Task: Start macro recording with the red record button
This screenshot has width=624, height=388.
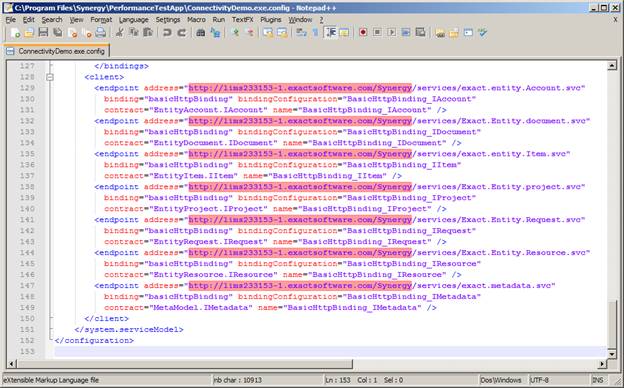Action: pyautogui.click(x=363, y=33)
